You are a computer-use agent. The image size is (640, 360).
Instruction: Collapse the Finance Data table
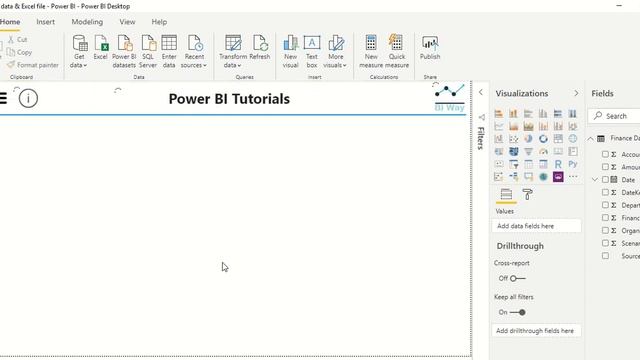pos(591,139)
